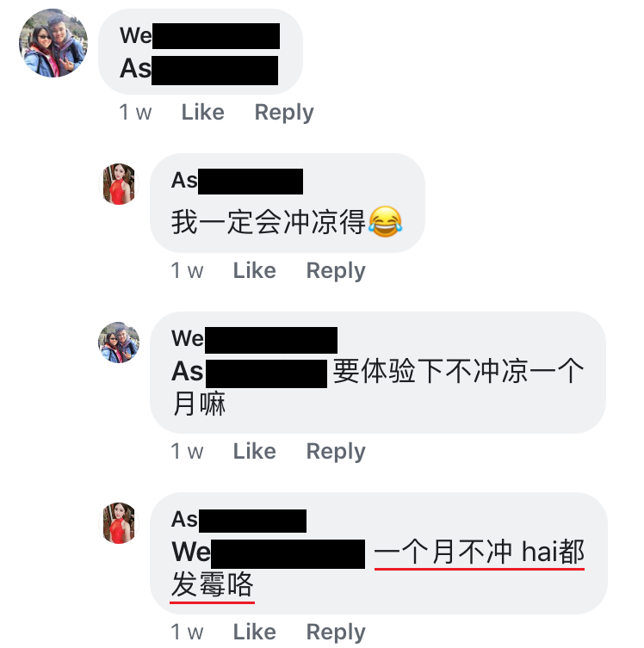This screenshot has width=644, height=648.
Task: Like the comment 我一定会冲凉得
Action: coord(255,271)
